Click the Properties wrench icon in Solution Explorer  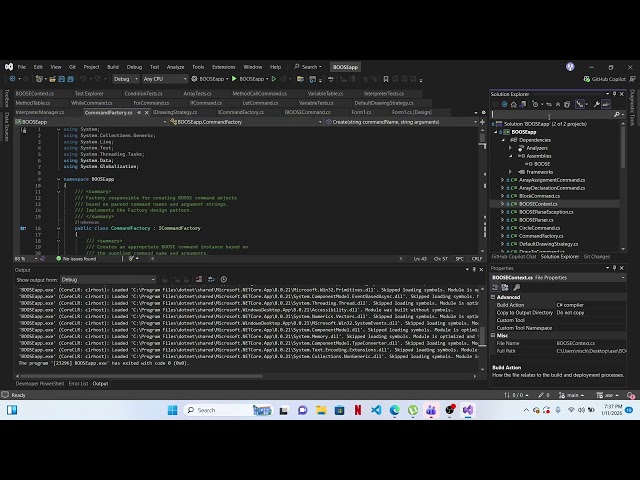click(596, 104)
